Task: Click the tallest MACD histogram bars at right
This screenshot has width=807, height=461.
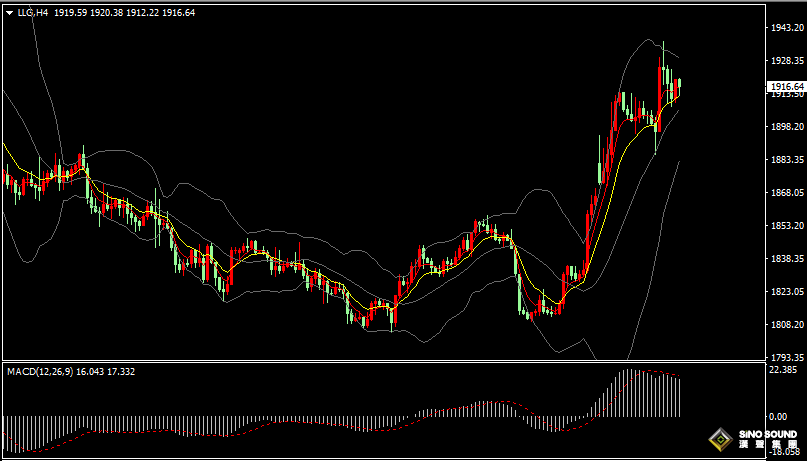Action: coord(630,393)
